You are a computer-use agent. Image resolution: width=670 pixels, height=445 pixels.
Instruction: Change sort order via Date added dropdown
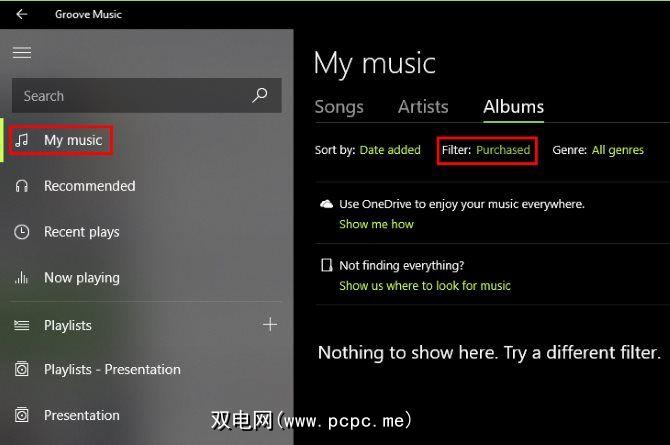click(390, 150)
